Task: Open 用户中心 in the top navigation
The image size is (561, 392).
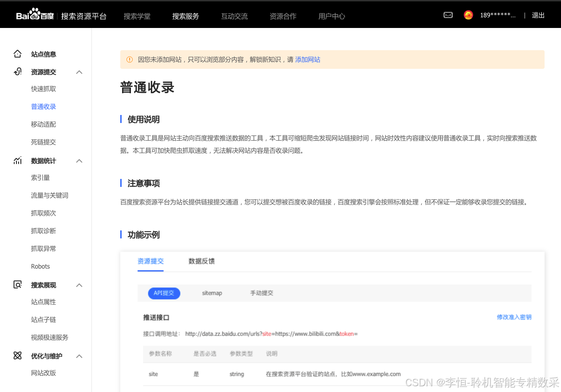Action: 332,16
